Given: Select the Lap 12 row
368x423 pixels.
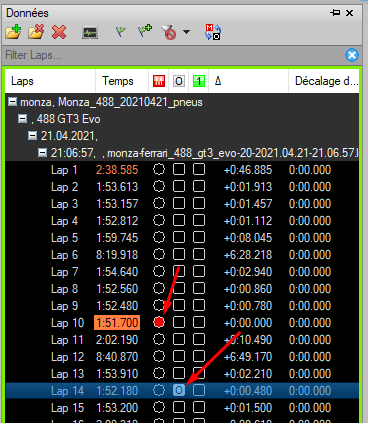Looking at the screenshot, I should click(182, 356).
